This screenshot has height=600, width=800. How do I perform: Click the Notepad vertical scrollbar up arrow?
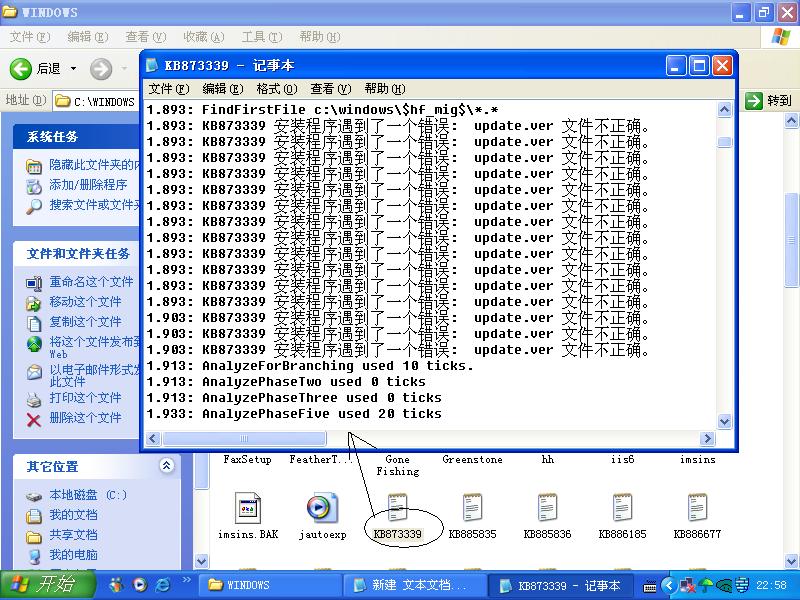[724, 109]
